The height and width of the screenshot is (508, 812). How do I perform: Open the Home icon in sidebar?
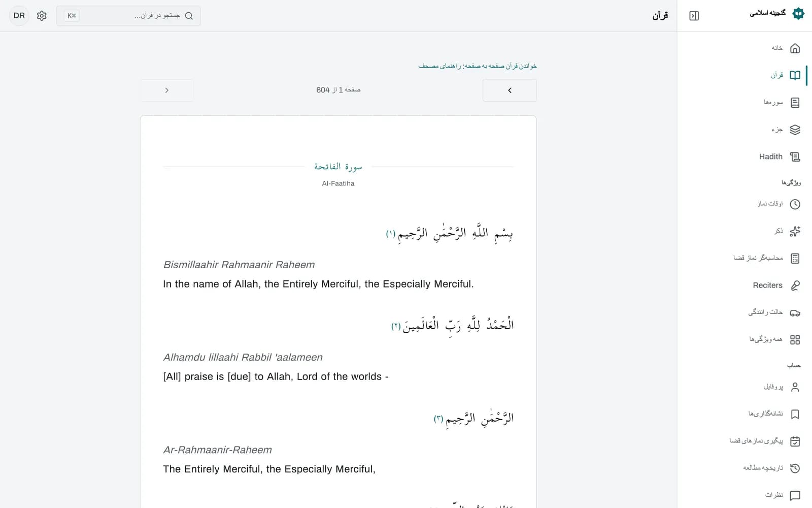pos(795,48)
